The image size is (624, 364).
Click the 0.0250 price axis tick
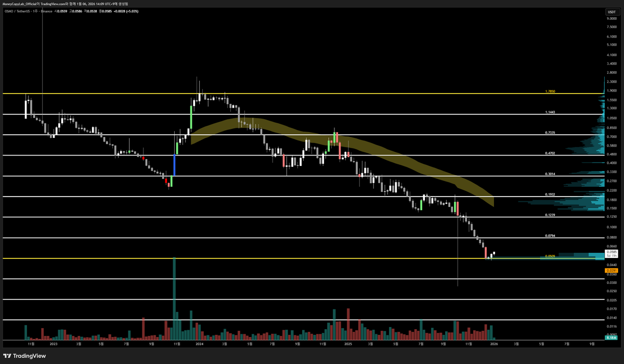tap(611, 292)
